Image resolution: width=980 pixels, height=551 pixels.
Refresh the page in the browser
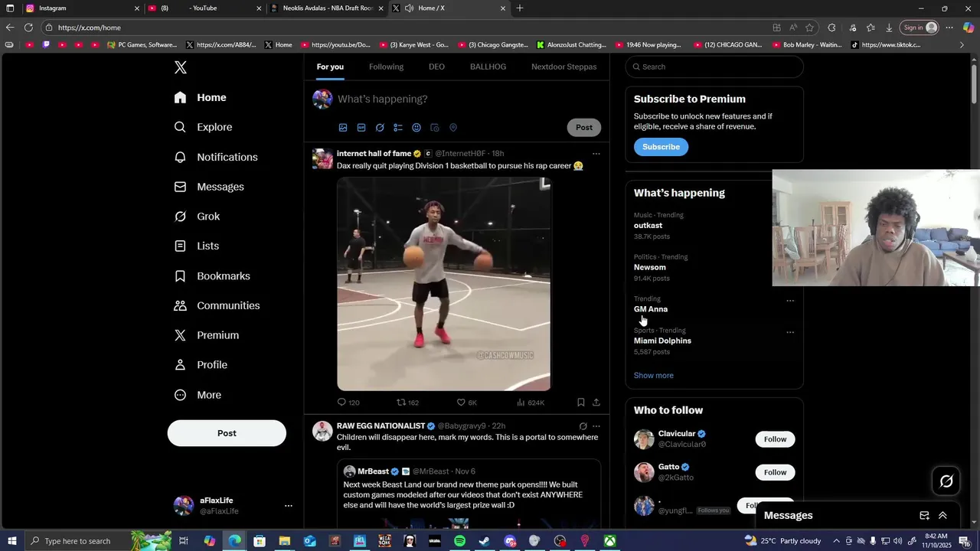[28, 28]
